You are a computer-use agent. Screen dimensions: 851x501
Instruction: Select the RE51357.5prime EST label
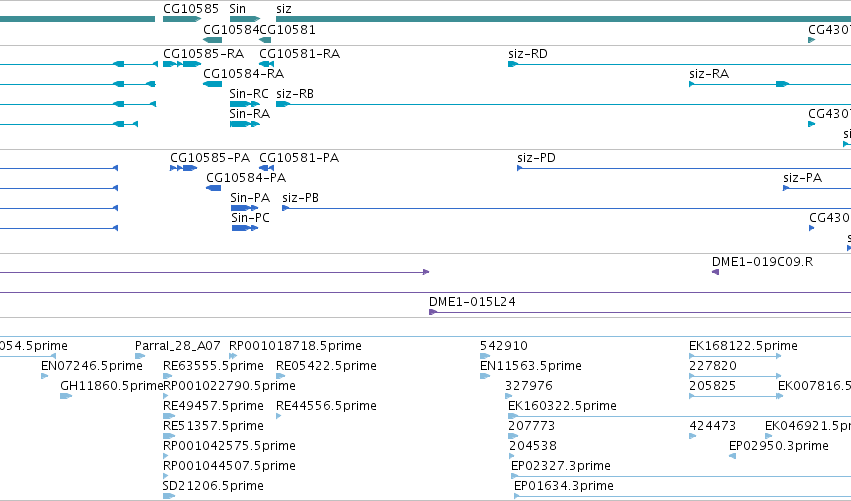[x=213, y=426]
